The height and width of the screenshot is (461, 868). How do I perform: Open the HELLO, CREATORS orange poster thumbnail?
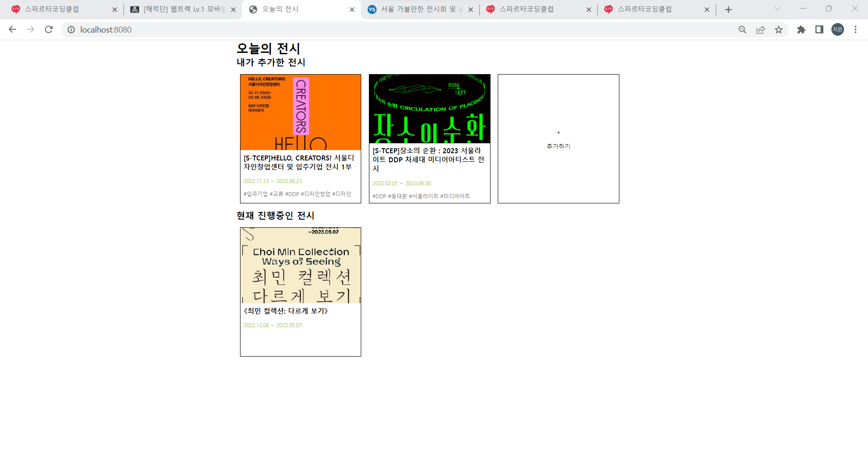pos(301,112)
